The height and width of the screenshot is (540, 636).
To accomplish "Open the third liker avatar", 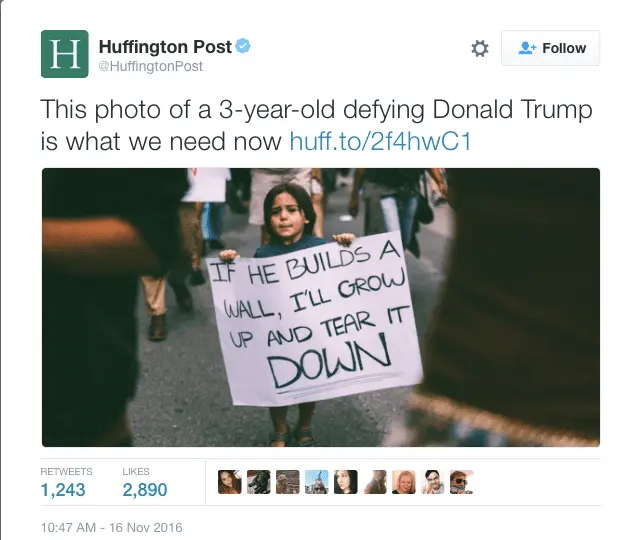I will click(x=288, y=482).
